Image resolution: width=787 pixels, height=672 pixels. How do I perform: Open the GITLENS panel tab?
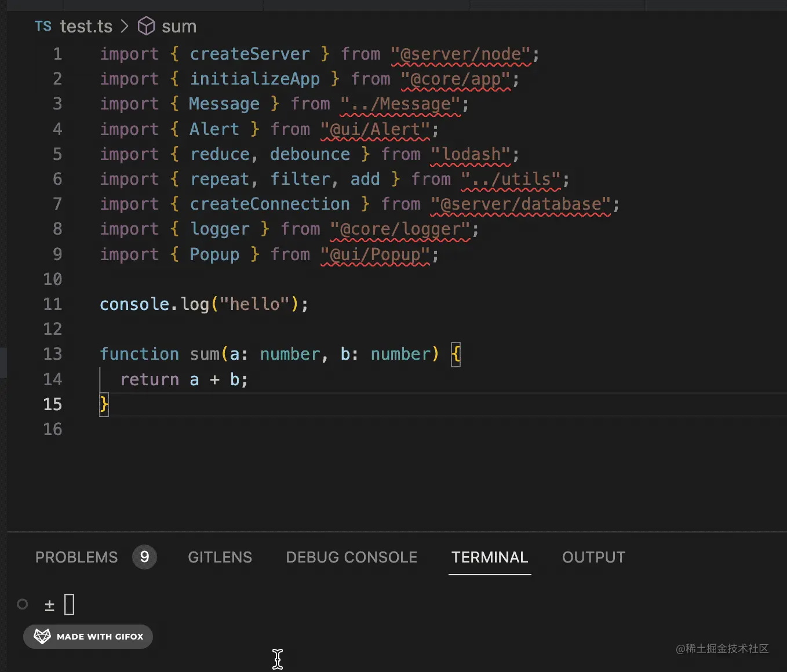pyautogui.click(x=220, y=557)
